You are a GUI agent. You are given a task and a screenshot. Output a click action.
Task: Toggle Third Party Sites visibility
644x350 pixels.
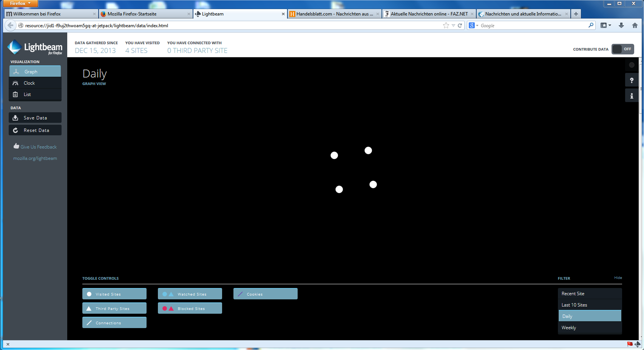[114, 308]
